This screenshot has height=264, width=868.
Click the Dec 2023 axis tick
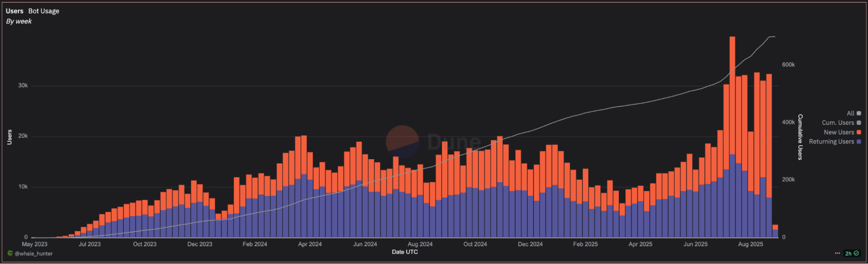coord(200,244)
